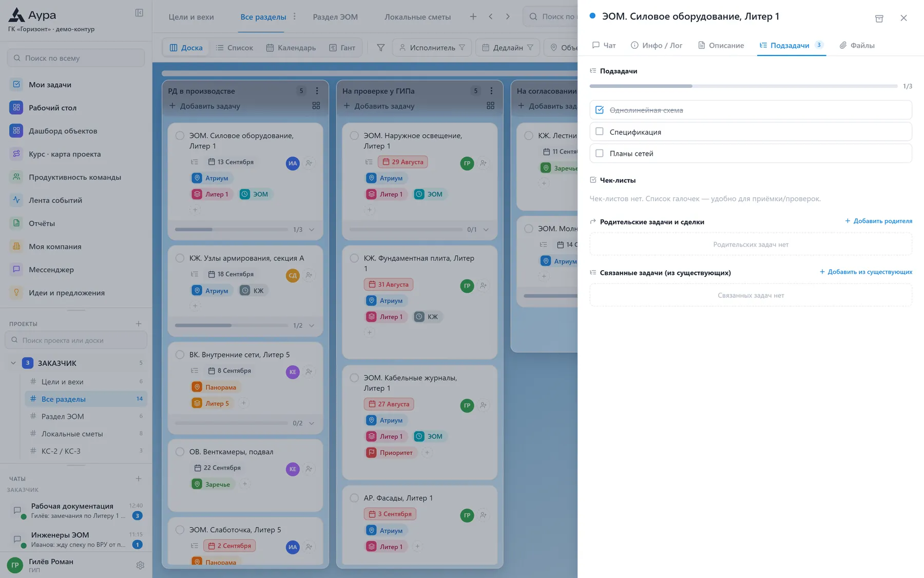Switch to the Чат tab
Image resolution: width=924 pixels, height=578 pixels.
coord(604,45)
